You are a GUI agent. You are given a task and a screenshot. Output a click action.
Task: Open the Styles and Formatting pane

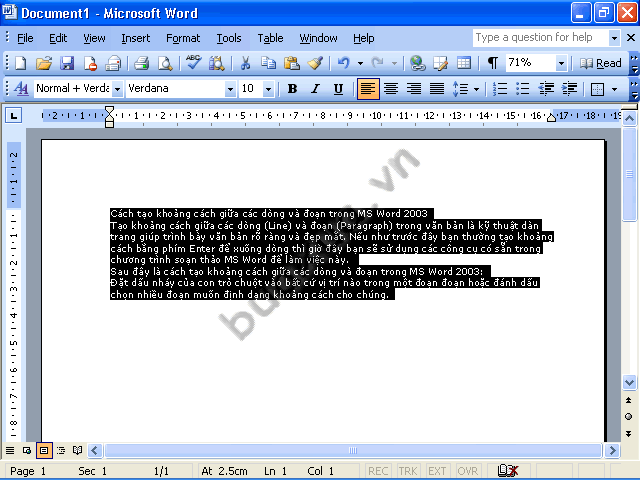21,89
